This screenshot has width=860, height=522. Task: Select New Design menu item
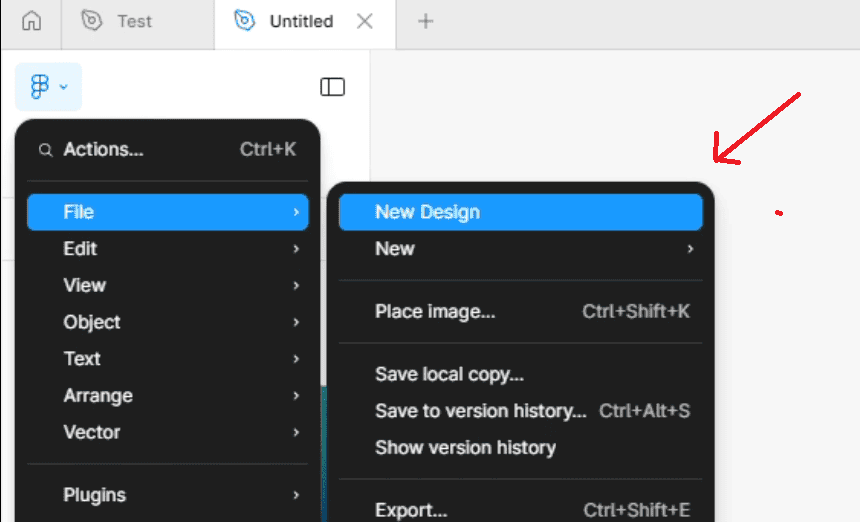[x=520, y=212]
